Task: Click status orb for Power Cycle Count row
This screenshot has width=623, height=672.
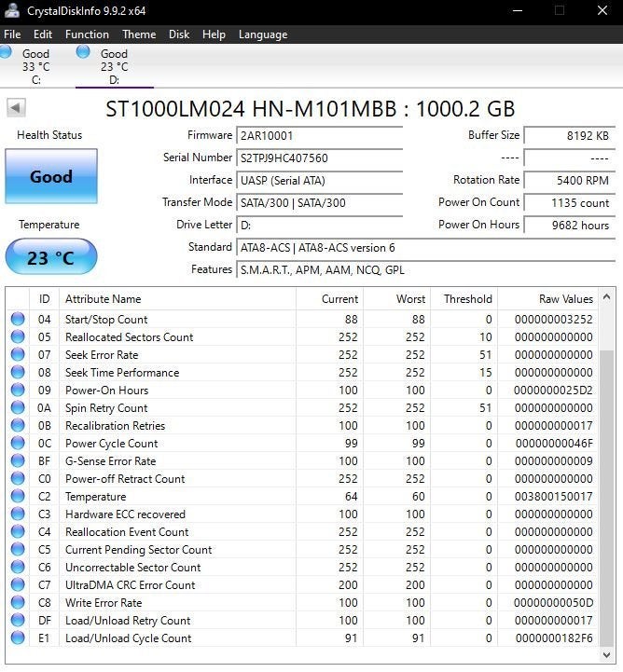Action: click(18, 443)
